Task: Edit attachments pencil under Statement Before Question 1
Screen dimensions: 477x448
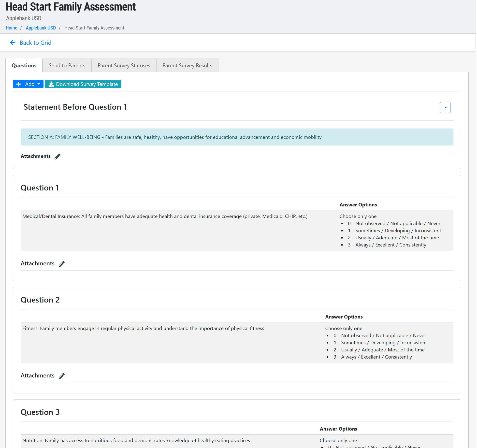Action: pyautogui.click(x=58, y=157)
